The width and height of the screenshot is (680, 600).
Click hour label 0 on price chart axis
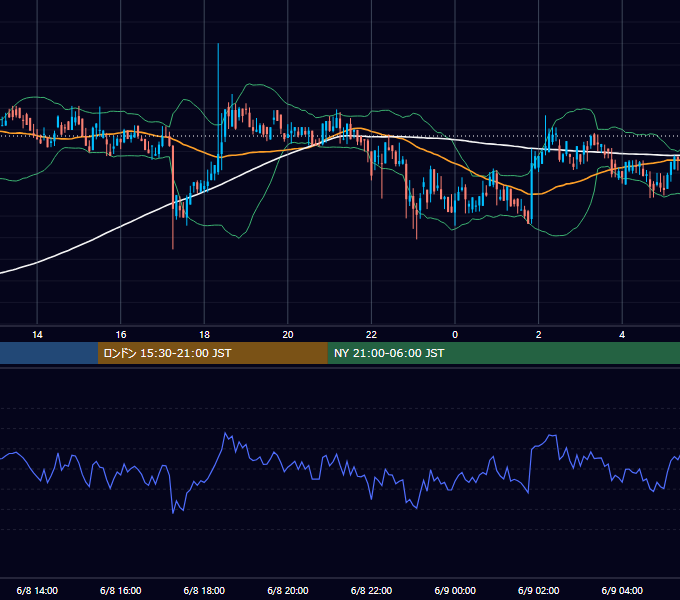455,335
